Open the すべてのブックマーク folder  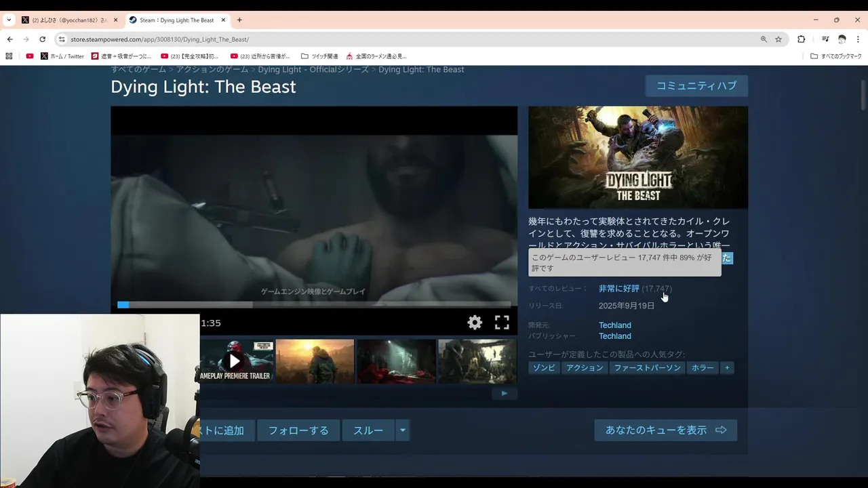coord(836,56)
